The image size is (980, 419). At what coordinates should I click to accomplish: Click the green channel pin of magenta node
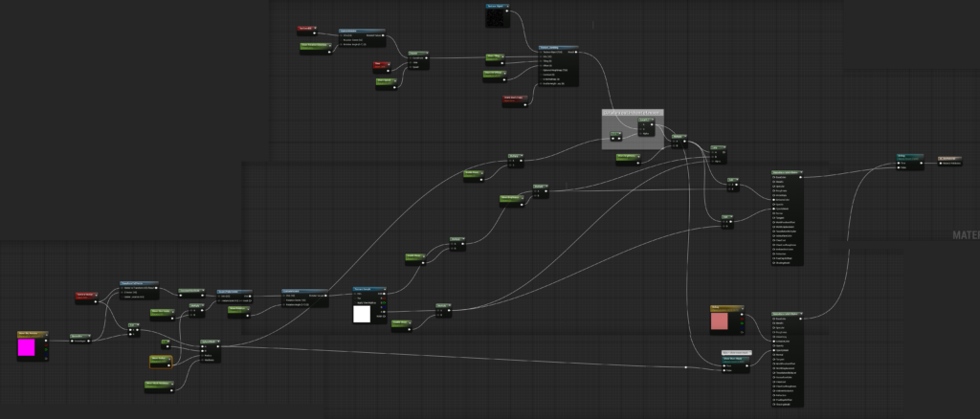[46, 350]
